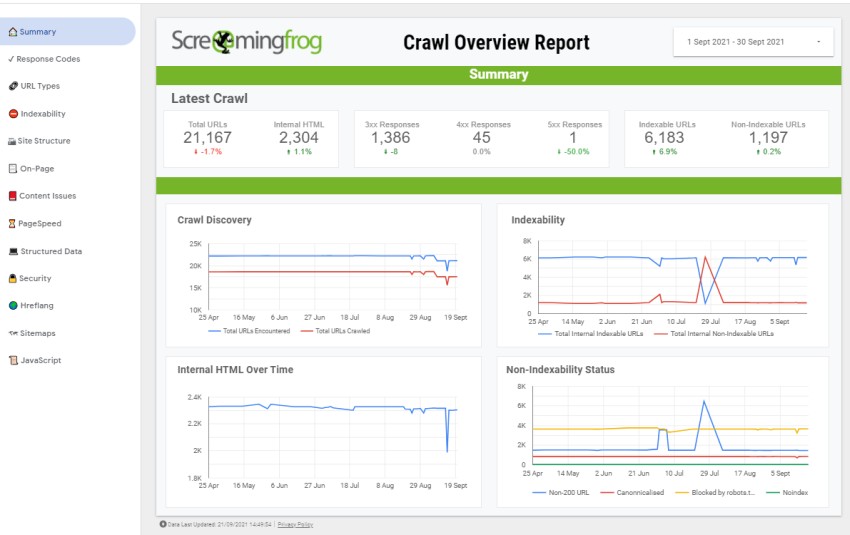Viewport: 850px width, 535px height.
Task: Go to PageSpeed report
Action: click(x=40, y=223)
